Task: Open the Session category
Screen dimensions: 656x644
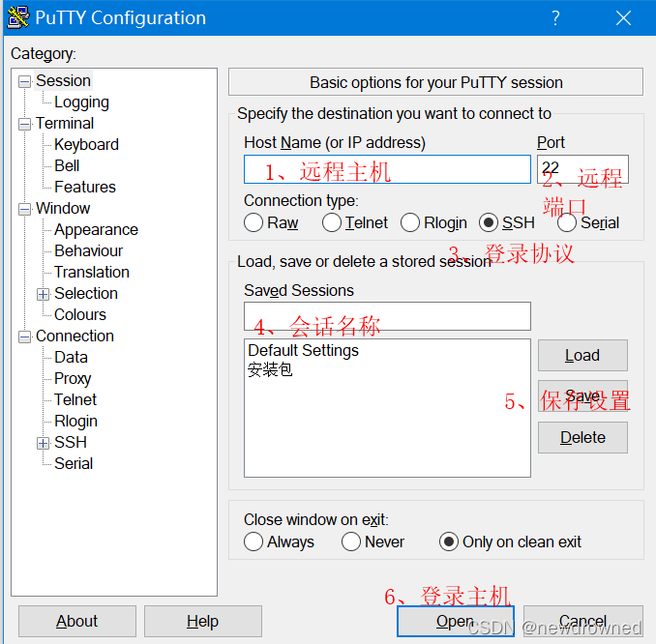Action: tap(63, 80)
